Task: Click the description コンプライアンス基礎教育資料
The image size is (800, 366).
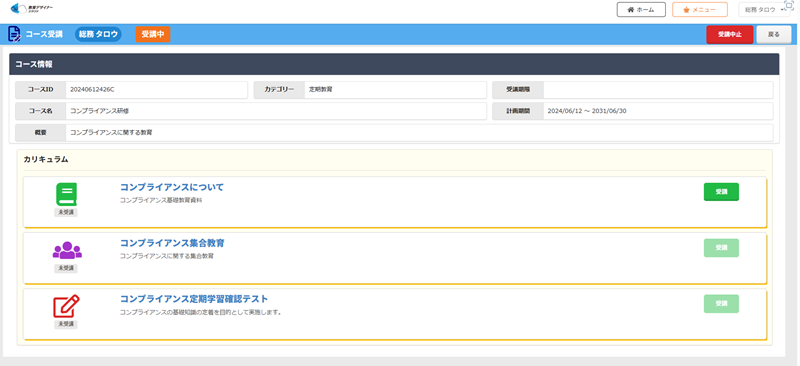Action: tap(161, 201)
